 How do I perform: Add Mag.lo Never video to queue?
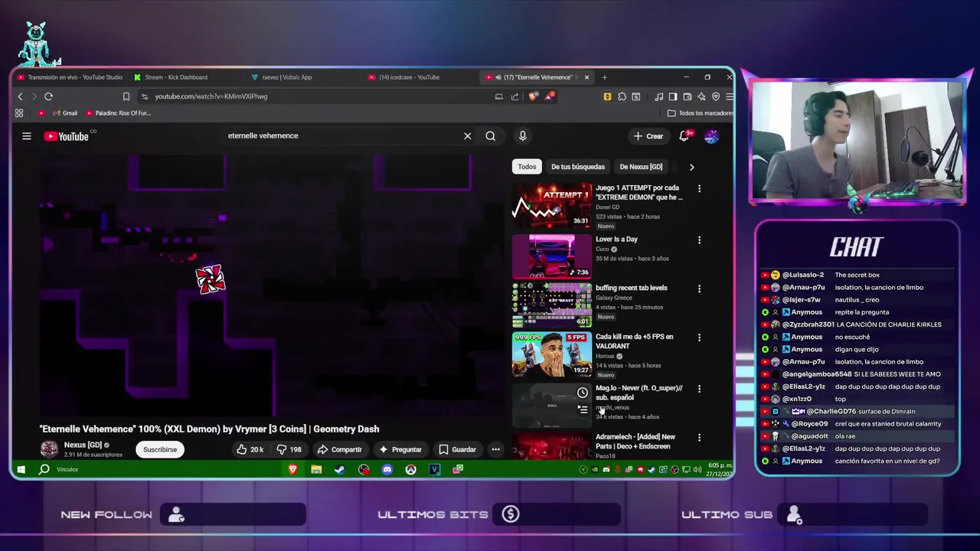583,409
